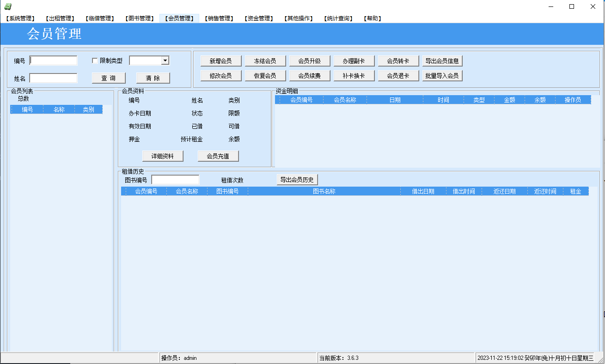Click 图书编号 column header in 租借历史
The width and height of the screenshot is (605, 364).
click(228, 191)
